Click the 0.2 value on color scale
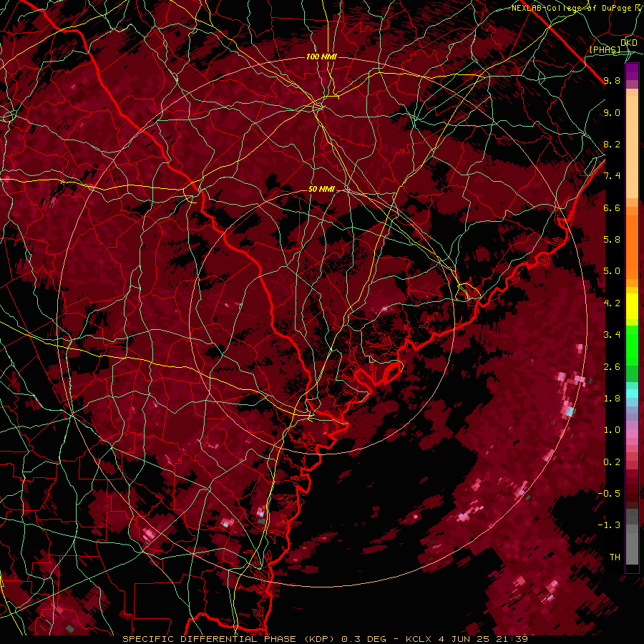 point(612,462)
